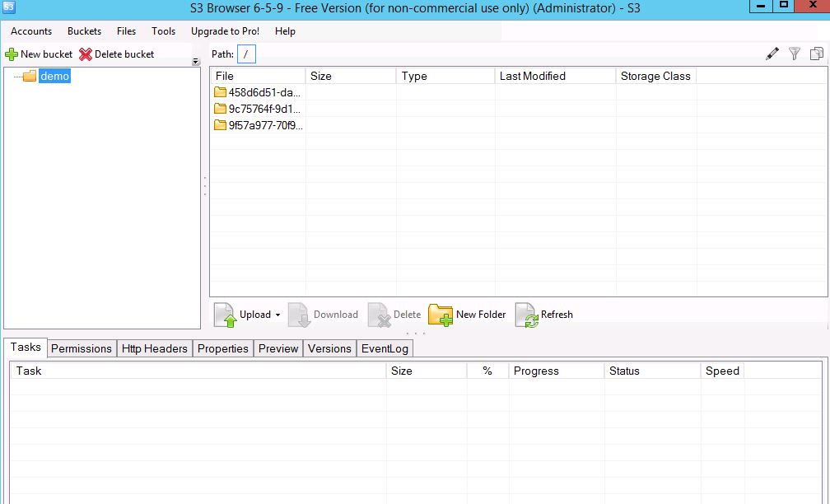Click the Download file icon
This screenshot has height=504, width=830.
click(300, 315)
